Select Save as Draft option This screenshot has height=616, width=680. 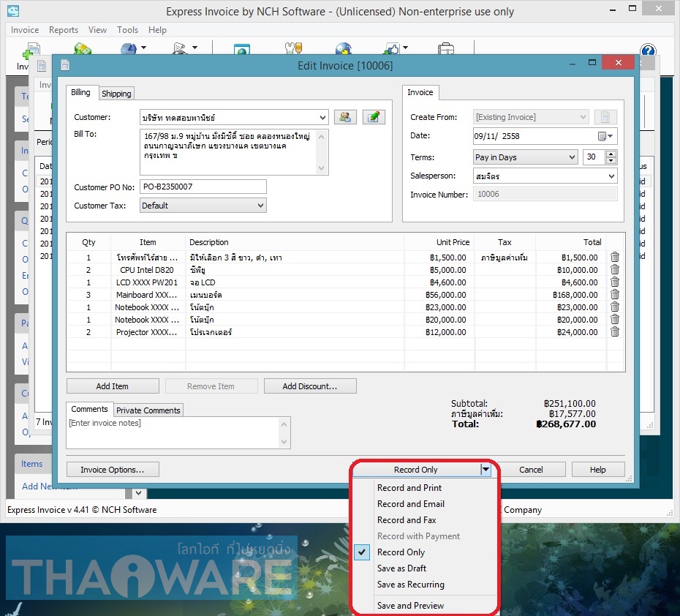click(x=401, y=568)
